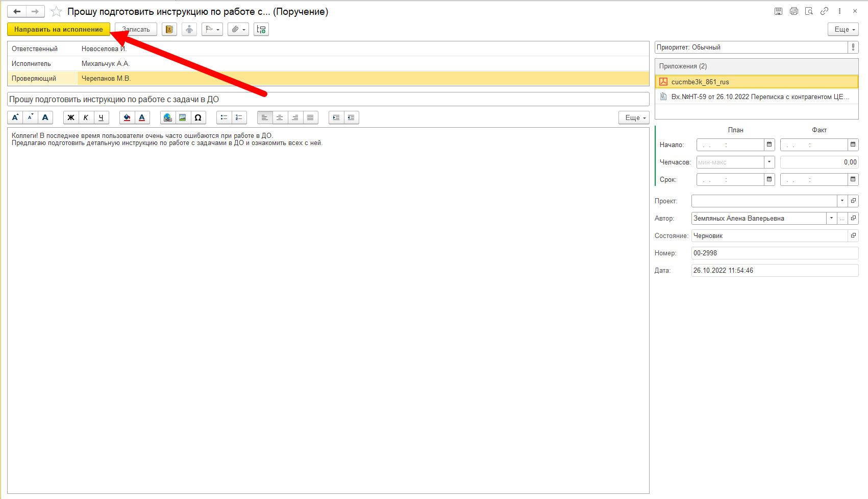
Task: Add to favorites with the star icon
Action: tap(57, 11)
